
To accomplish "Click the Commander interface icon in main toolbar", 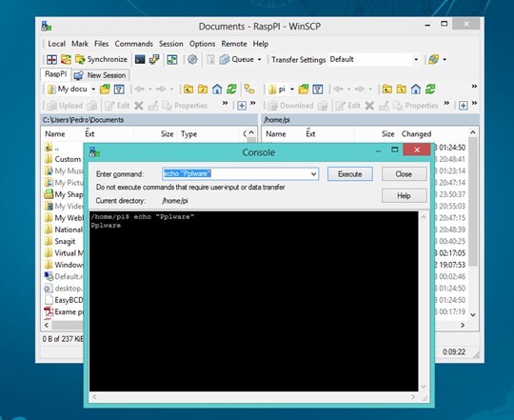I will [x=51, y=60].
